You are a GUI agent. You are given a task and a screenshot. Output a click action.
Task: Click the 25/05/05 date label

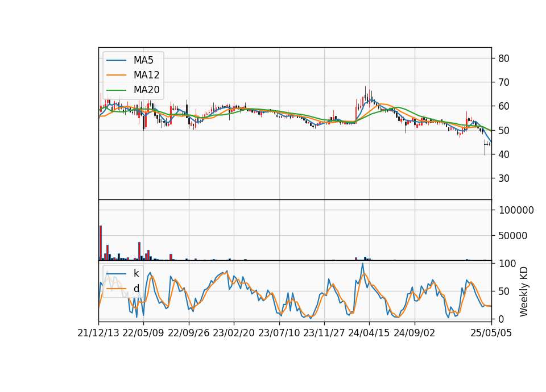[x=491, y=333]
